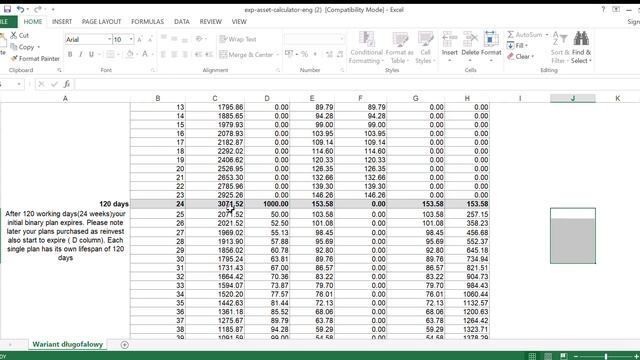Decrease decimal places
This screenshot has height=360, width=640.
click(x=340, y=54)
